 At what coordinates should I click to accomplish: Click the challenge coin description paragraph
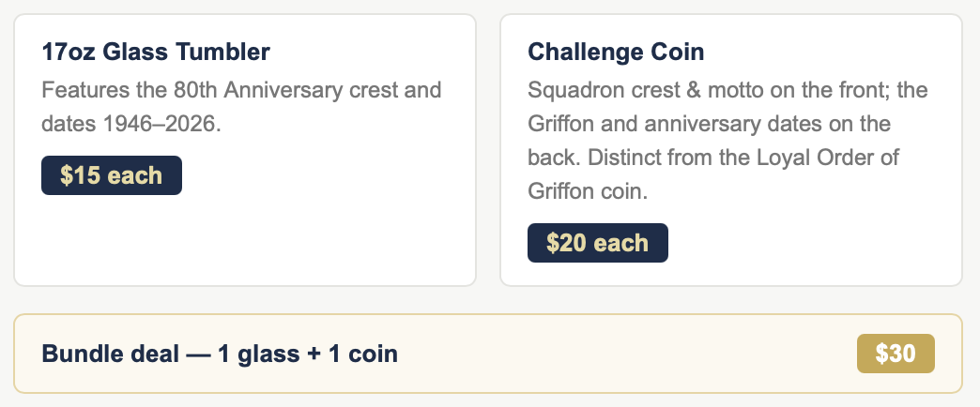pyautogui.click(x=727, y=141)
